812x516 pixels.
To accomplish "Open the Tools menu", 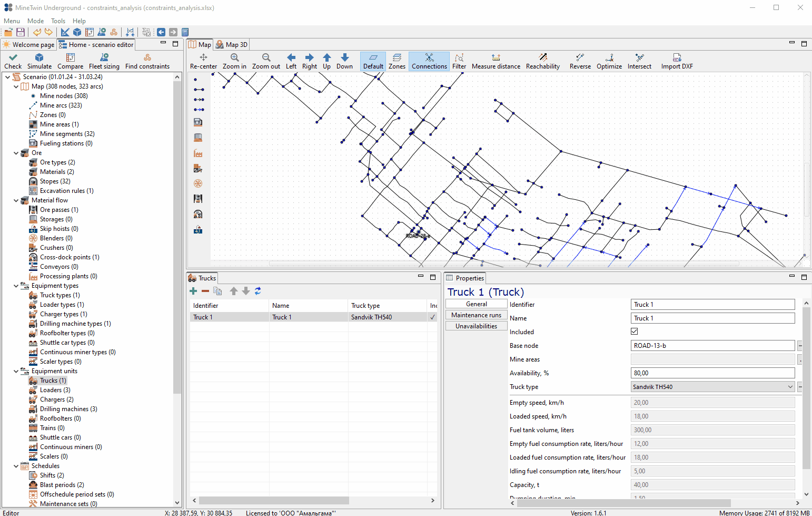I will (58, 21).
